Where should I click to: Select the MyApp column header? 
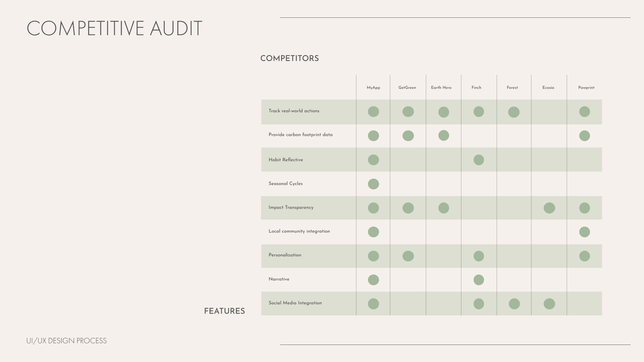[373, 88]
